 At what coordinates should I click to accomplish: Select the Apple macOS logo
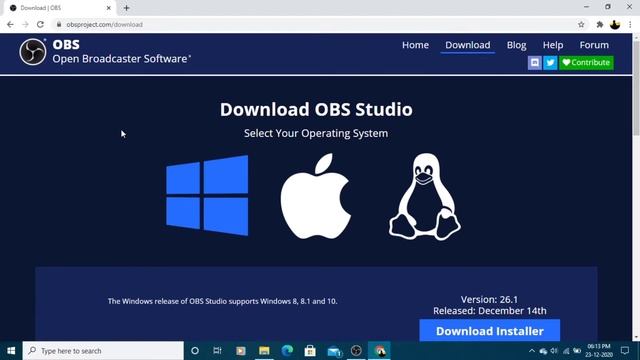(x=316, y=196)
